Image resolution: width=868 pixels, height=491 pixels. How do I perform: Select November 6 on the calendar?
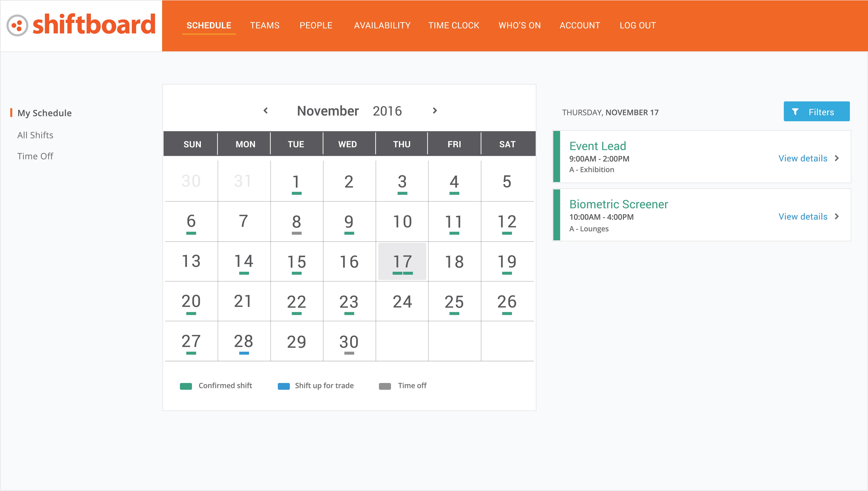[x=191, y=222]
